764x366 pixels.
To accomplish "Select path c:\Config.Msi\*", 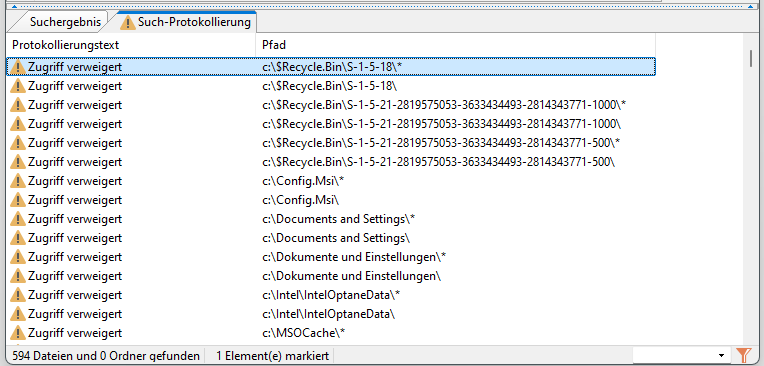I will (x=303, y=181).
